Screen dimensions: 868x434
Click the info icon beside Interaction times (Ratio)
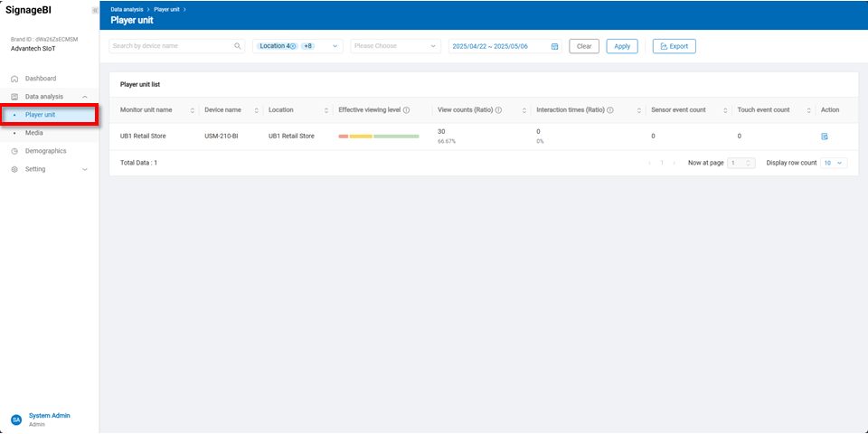pos(610,110)
